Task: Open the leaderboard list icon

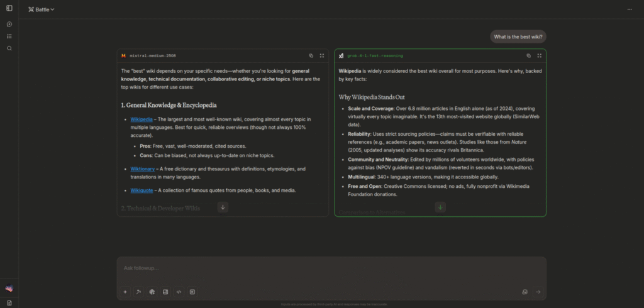Action: (x=9, y=36)
